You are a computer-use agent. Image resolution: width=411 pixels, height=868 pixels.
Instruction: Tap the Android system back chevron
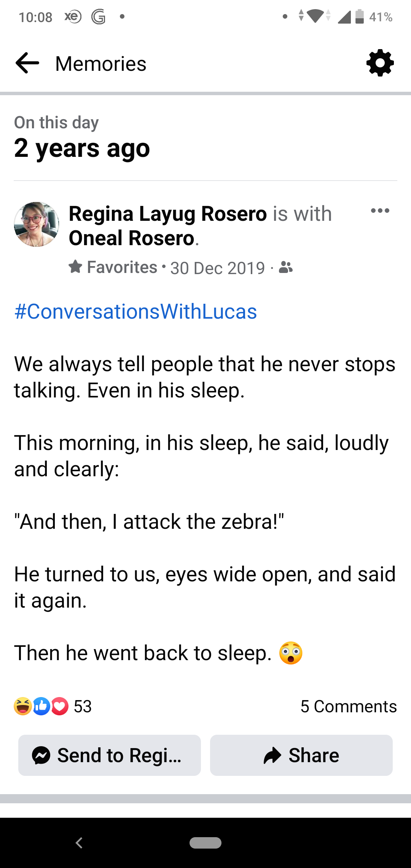pos(79,843)
